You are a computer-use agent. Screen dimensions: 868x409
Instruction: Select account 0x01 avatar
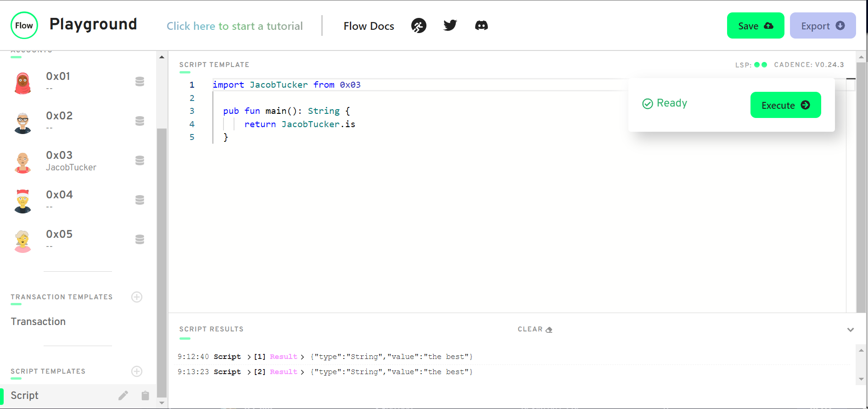coord(22,83)
